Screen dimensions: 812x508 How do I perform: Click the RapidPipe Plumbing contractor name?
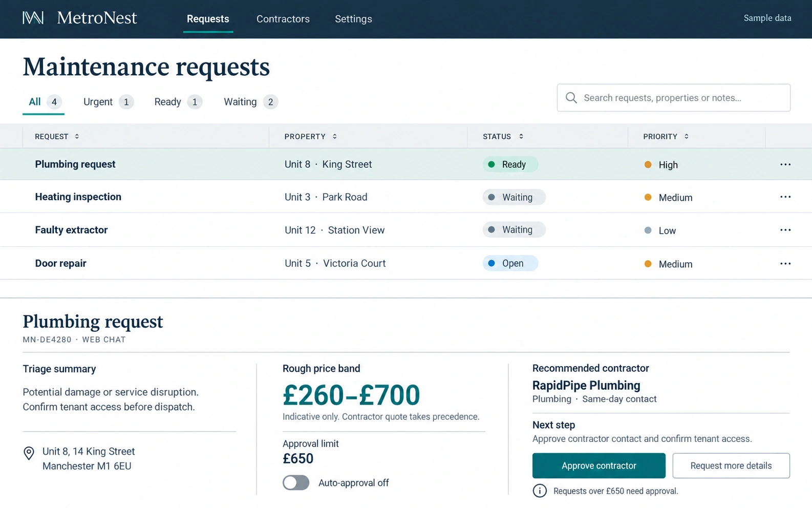click(x=586, y=386)
